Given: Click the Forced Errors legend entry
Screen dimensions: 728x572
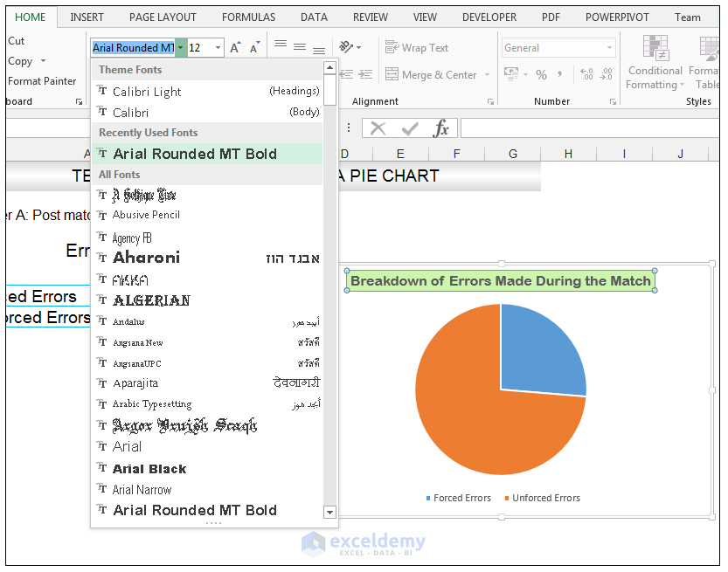Looking at the screenshot, I should (458, 498).
